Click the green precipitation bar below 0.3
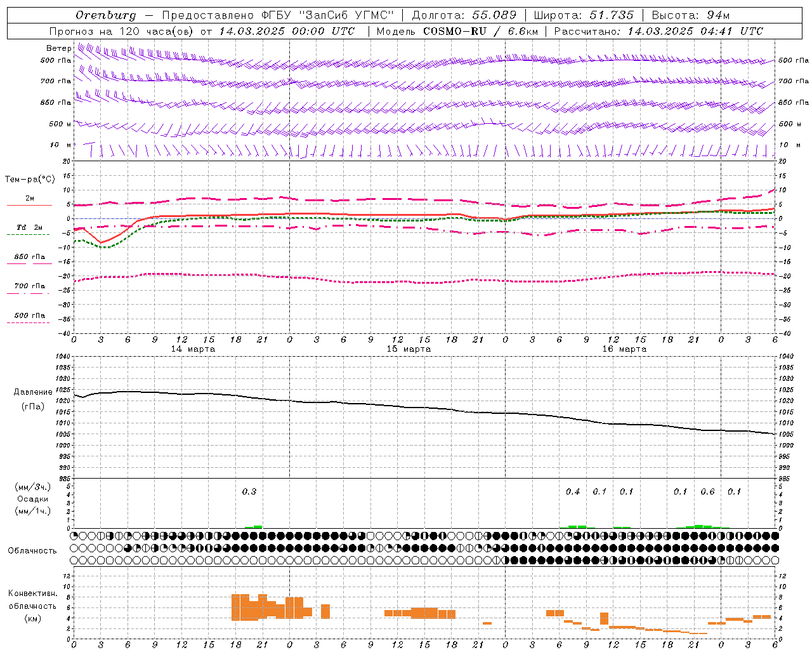 pyautogui.click(x=254, y=526)
